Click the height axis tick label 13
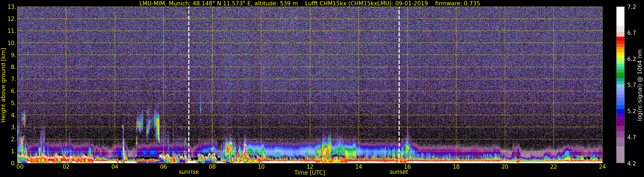Viewport: 644px width, 177px height. 12,7
